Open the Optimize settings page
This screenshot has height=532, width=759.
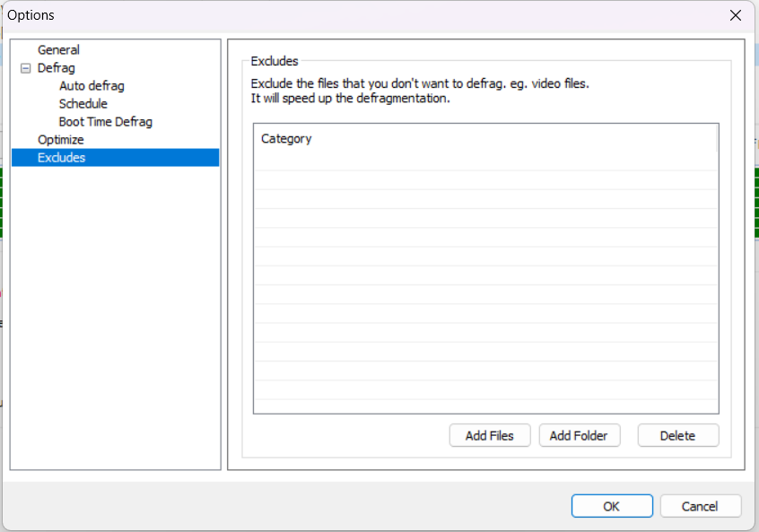61,140
